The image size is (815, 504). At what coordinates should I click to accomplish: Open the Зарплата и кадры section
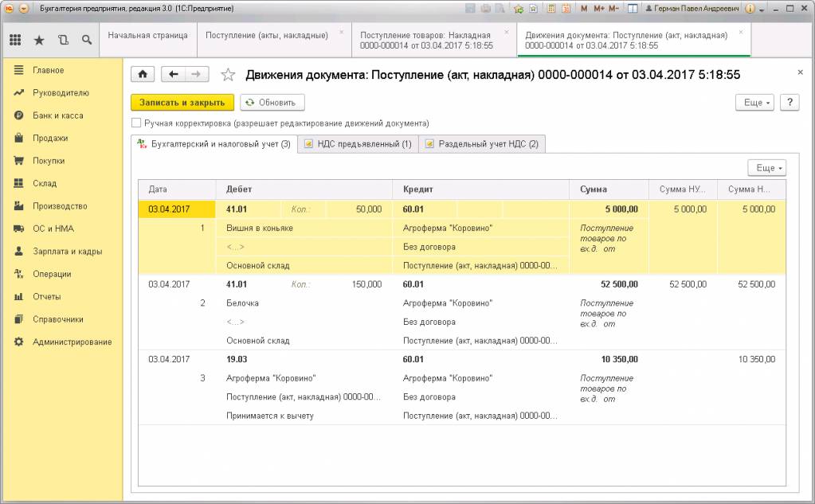pos(67,252)
